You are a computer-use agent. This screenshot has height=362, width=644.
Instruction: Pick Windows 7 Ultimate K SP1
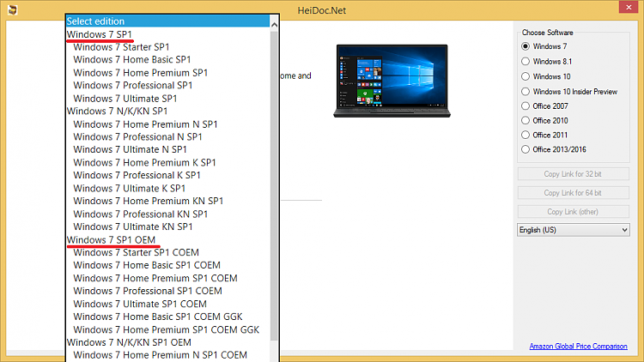pyautogui.click(x=129, y=189)
